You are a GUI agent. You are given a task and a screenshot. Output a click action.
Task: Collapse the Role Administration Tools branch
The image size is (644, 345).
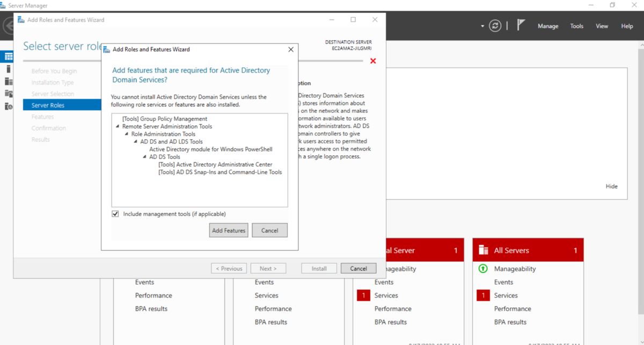tap(126, 134)
